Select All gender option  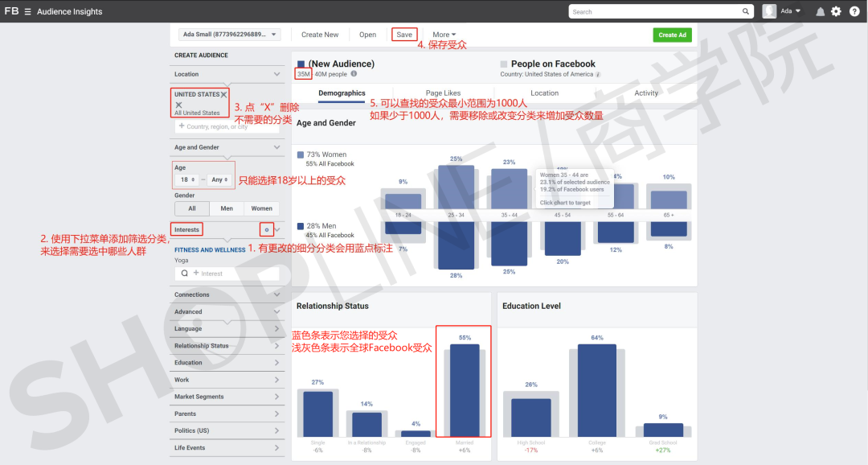click(x=192, y=208)
